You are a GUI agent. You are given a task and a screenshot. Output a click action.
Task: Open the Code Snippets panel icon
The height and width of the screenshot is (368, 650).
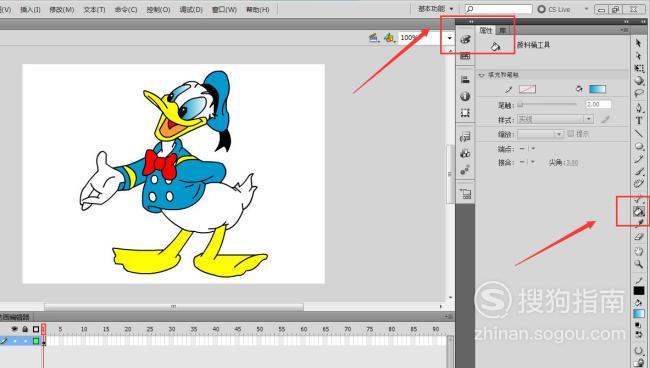pyautogui.click(x=465, y=137)
